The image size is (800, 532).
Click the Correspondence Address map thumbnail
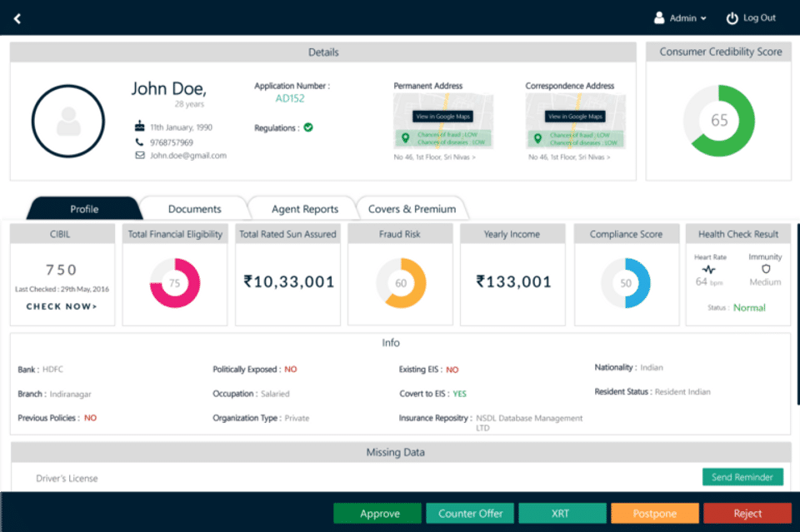click(575, 122)
